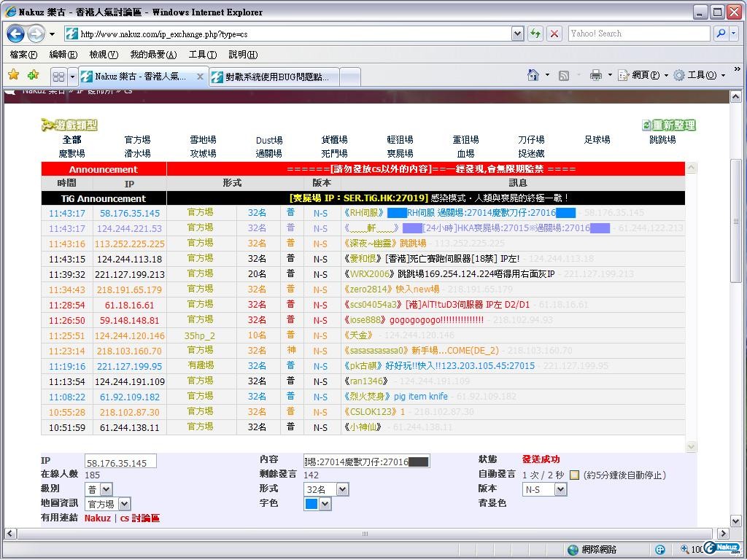Select the 足球場 game type
747x560 pixels.
(597, 139)
